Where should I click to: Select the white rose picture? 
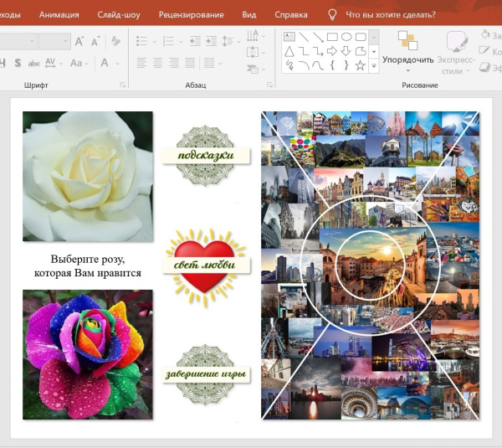[88, 176]
